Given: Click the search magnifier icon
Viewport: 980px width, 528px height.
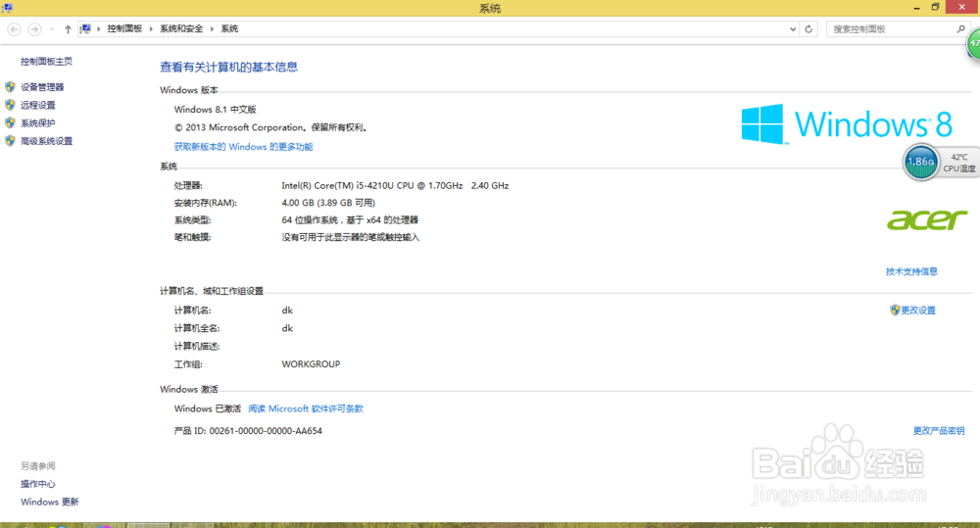Looking at the screenshot, I should (x=961, y=28).
